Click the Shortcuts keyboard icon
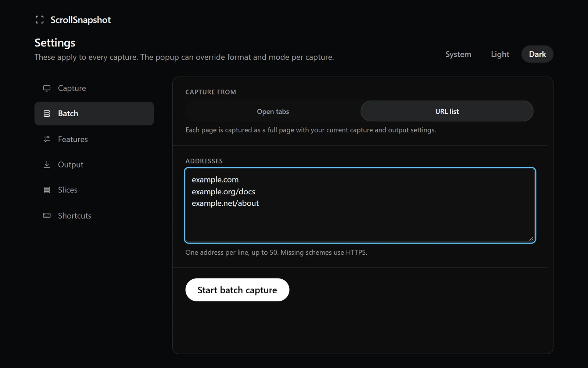 [47, 215]
